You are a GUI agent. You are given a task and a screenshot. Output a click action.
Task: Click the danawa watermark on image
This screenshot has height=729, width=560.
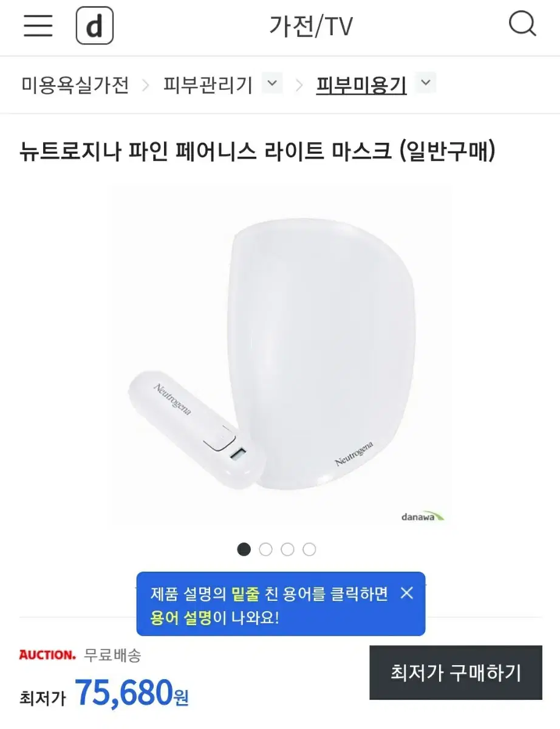tap(423, 516)
